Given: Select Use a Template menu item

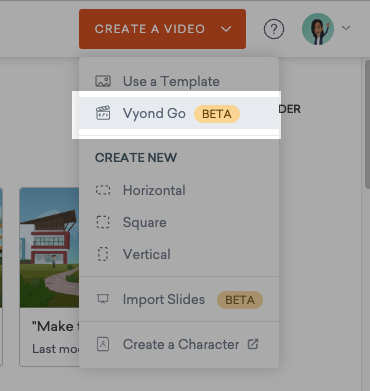Looking at the screenshot, I should coord(179,81).
